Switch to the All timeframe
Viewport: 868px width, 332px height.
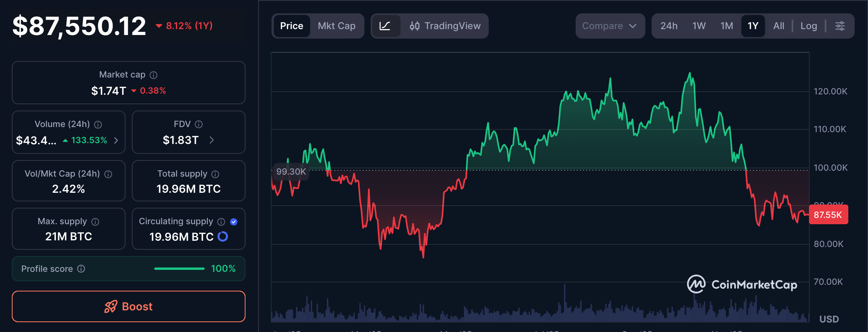tap(778, 26)
